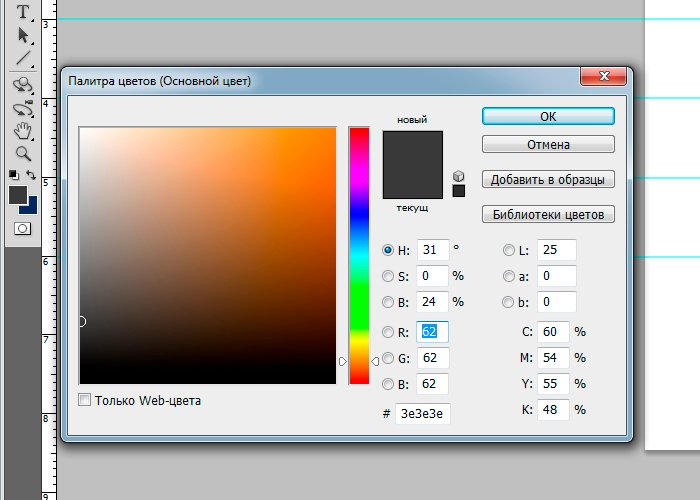Screen dimensions: 700x500
Task: Swap foreground and background colors
Action: click(x=31, y=175)
